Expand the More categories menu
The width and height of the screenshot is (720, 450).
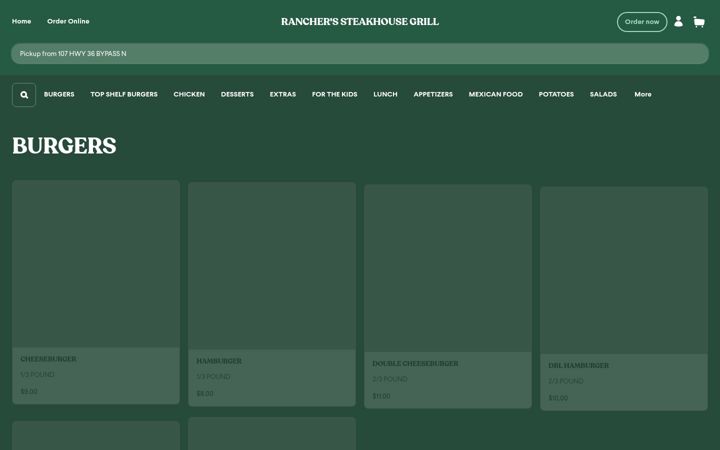pyautogui.click(x=642, y=95)
